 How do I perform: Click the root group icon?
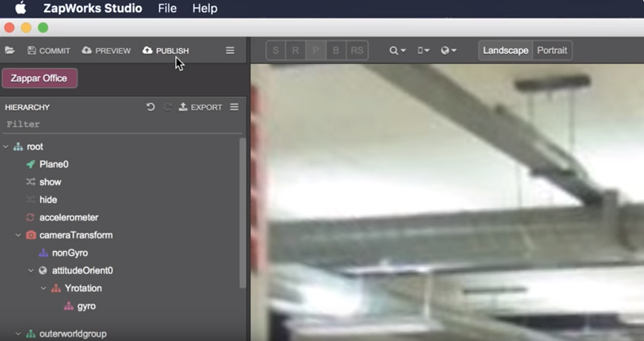18,147
